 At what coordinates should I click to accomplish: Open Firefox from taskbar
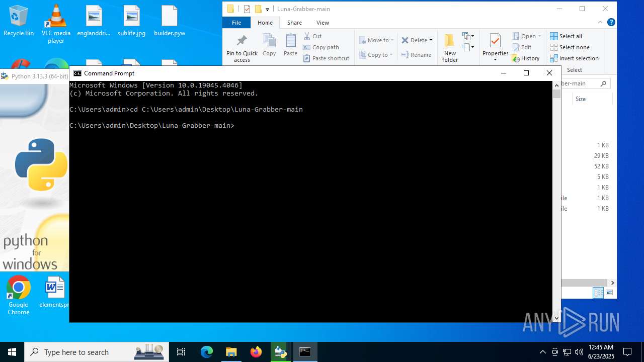point(256,352)
